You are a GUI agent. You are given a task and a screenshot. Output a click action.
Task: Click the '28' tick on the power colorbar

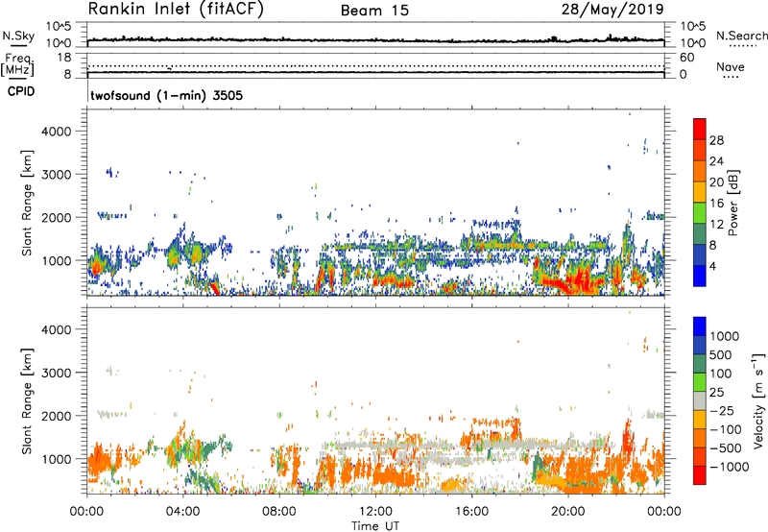pos(716,140)
